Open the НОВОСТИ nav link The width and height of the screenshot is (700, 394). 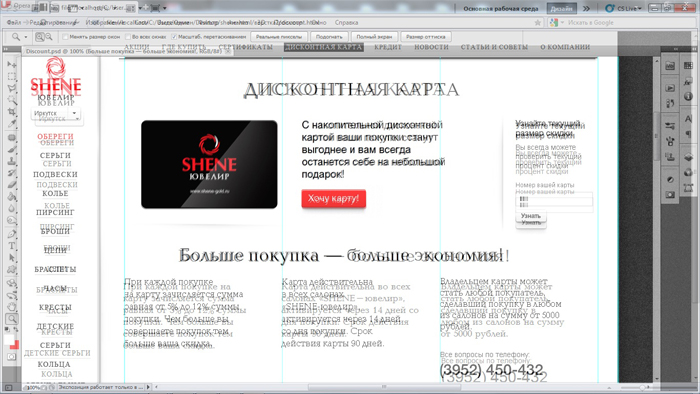431,47
